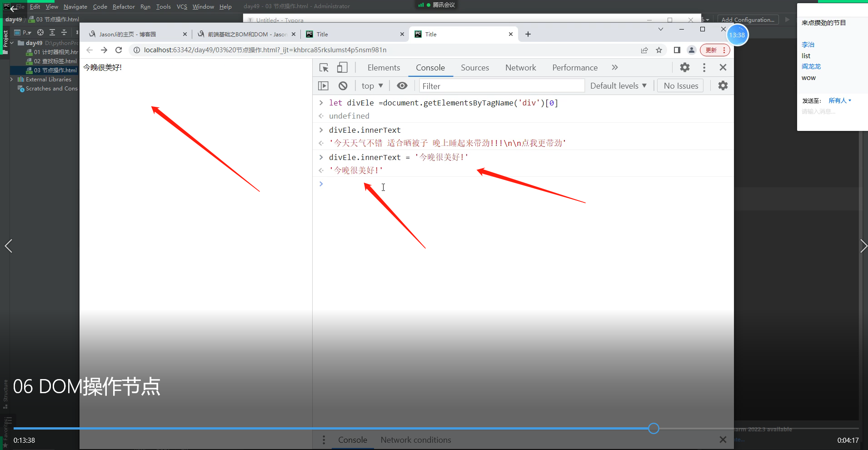This screenshot has width=868, height=450.
Task: Go back in the browser
Action: pos(90,50)
